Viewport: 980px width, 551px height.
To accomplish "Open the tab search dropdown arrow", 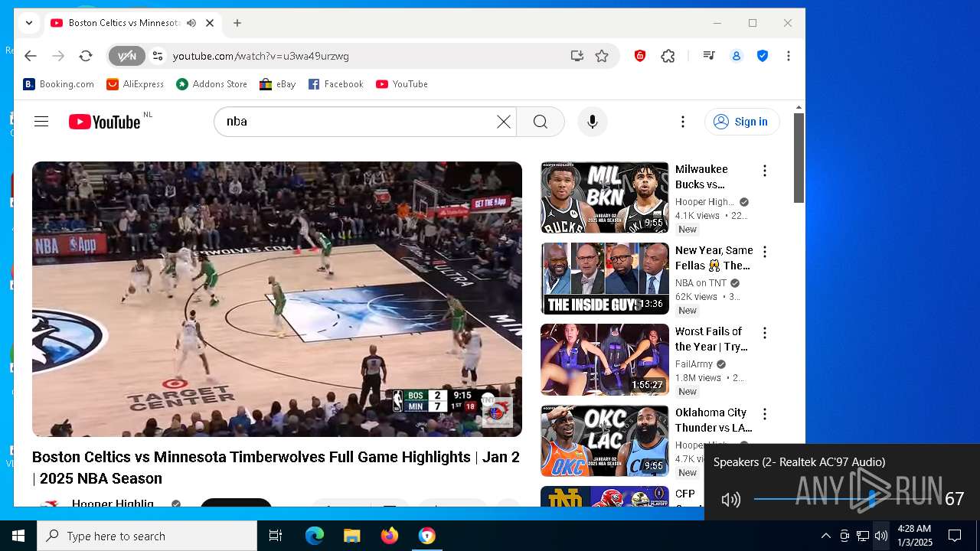I will [28, 23].
